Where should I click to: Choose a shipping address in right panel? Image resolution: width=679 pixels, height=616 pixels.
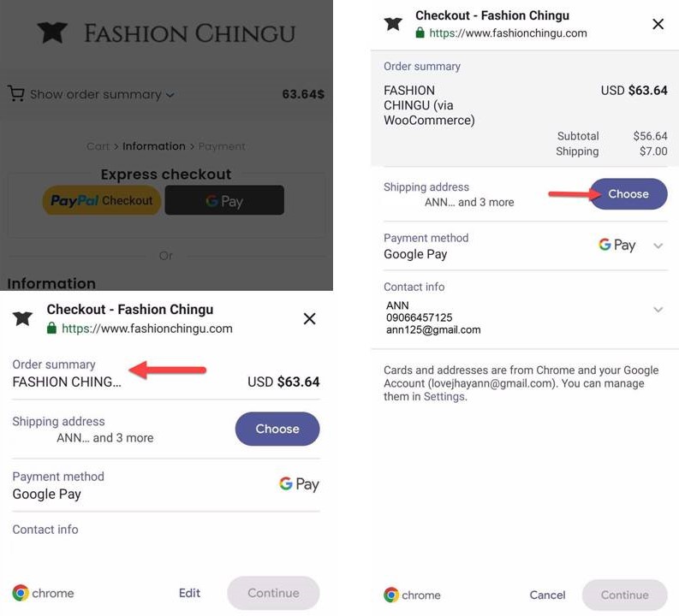coord(628,194)
